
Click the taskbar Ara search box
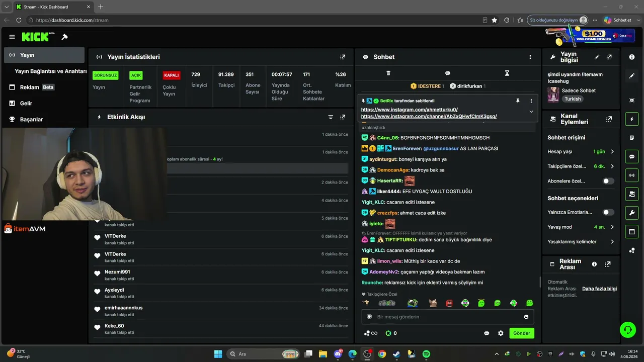pos(264,354)
